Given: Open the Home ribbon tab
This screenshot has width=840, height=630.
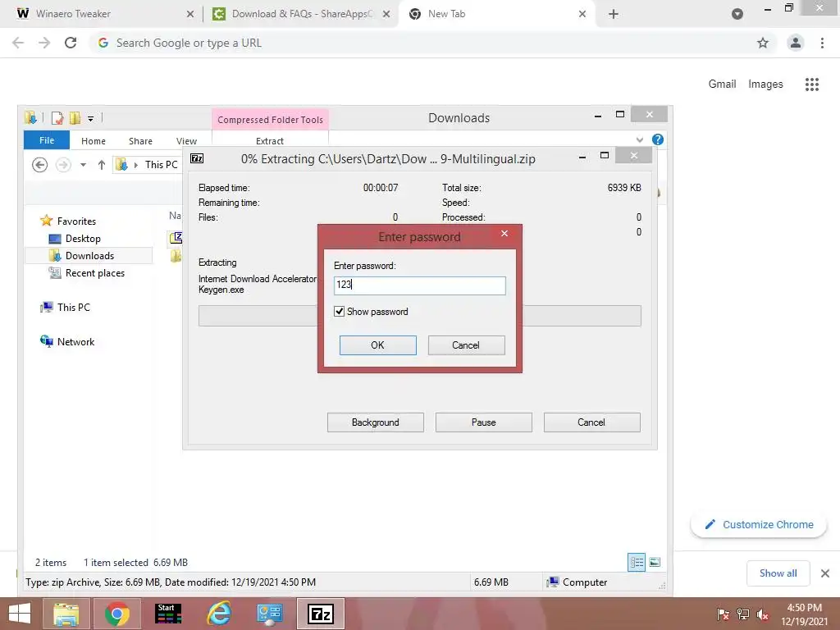Looking at the screenshot, I should click(94, 141).
